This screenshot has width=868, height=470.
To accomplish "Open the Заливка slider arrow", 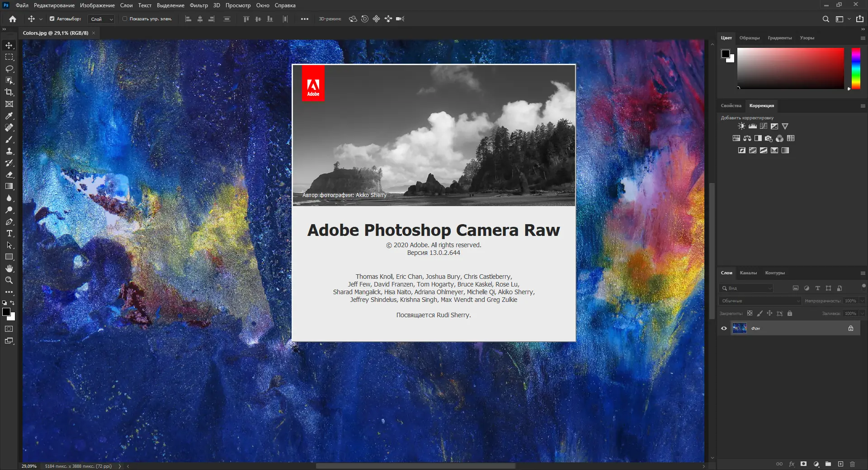I will pos(862,313).
